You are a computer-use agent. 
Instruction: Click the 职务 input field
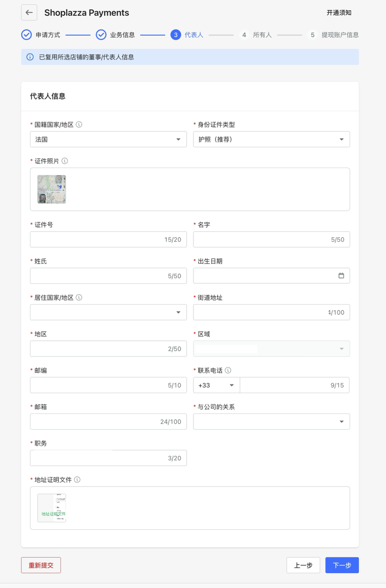click(x=108, y=458)
